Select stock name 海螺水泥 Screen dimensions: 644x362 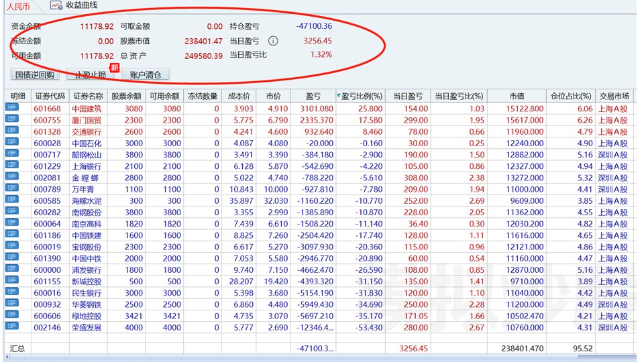click(x=87, y=200)
